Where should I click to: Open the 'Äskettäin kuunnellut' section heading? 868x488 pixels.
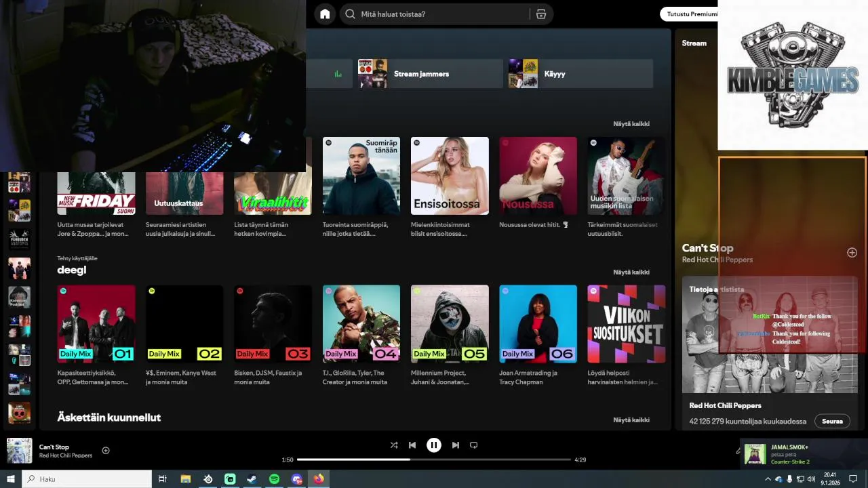coord(109,418)
